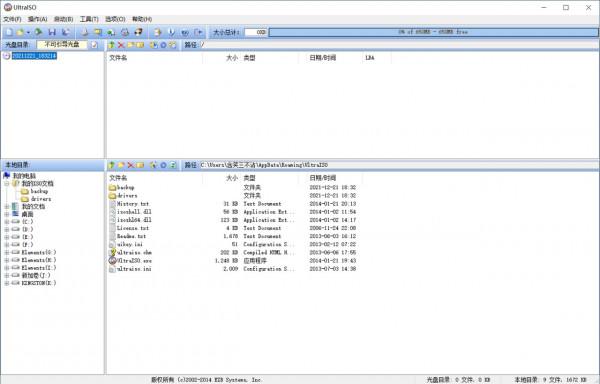Expand the (C:) drive node

(7, 222)
